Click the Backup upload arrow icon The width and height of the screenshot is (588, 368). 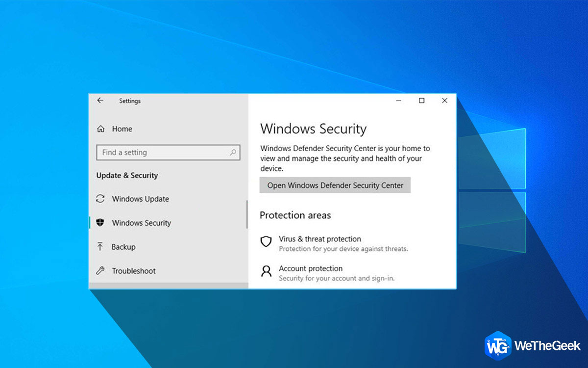pyautogui.click(x=100, y=247)
